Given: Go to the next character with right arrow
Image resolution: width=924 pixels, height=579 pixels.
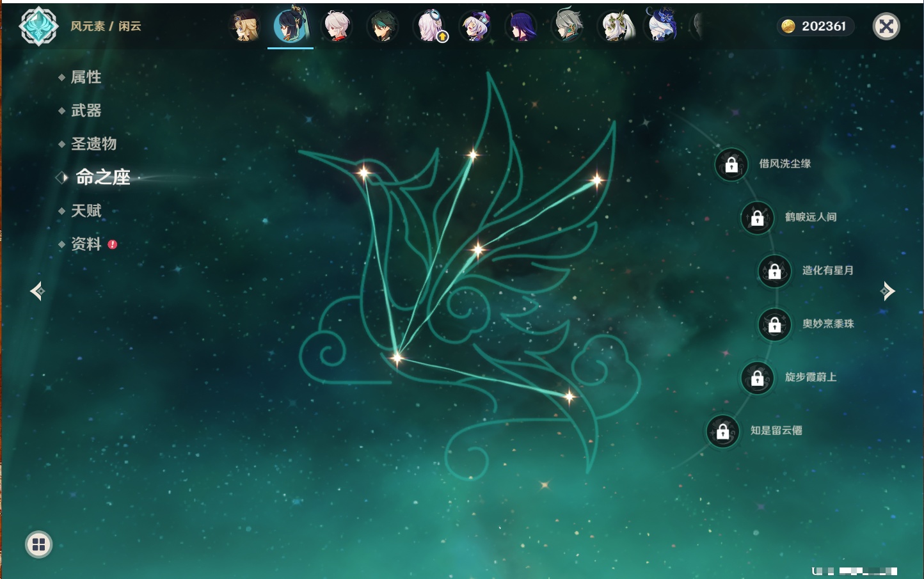Looking at the screenshot, I should coord(888,291).
